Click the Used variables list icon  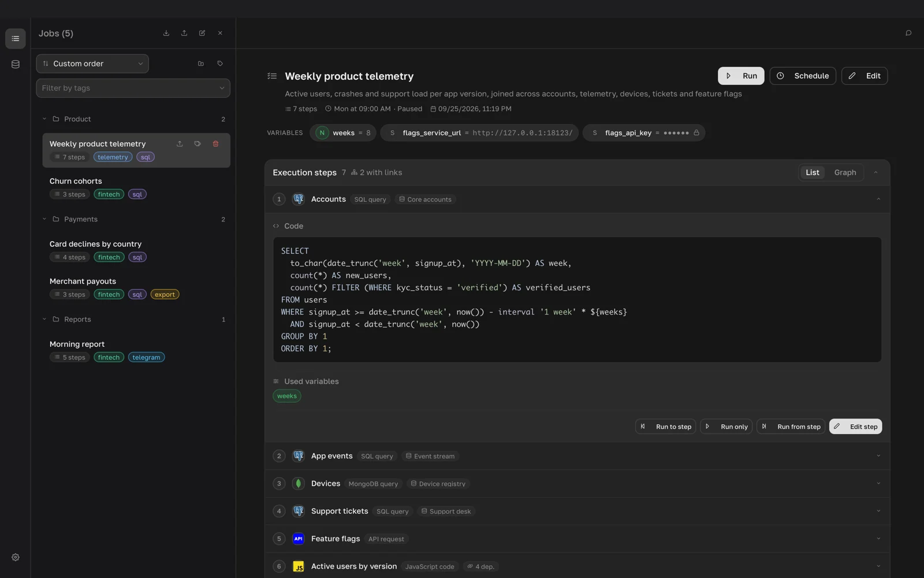coord(276,381)
